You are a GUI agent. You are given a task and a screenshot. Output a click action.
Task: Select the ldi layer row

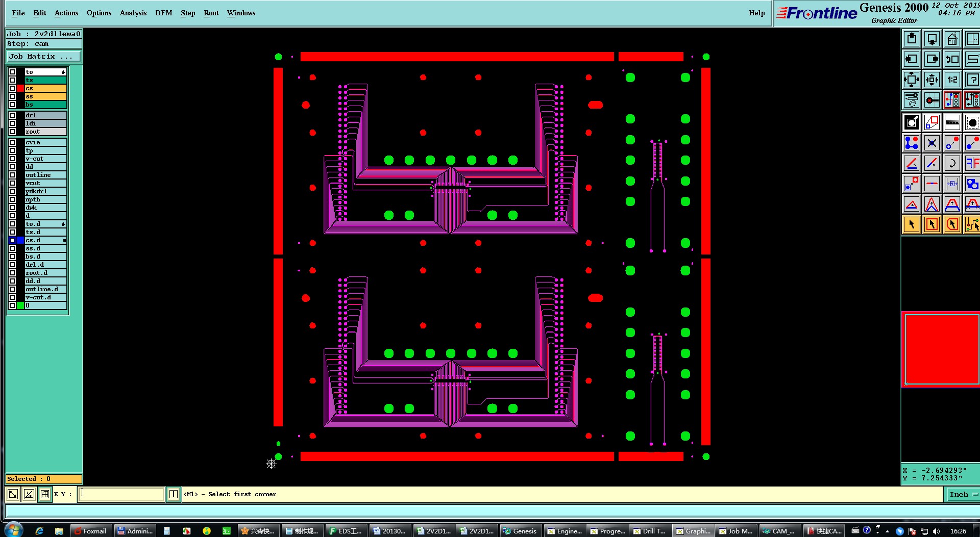coord(46,123)
